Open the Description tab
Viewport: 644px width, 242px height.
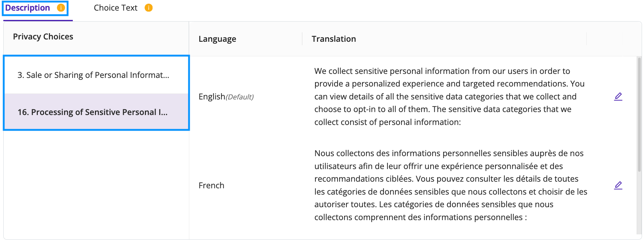click(x=27, y=8)
